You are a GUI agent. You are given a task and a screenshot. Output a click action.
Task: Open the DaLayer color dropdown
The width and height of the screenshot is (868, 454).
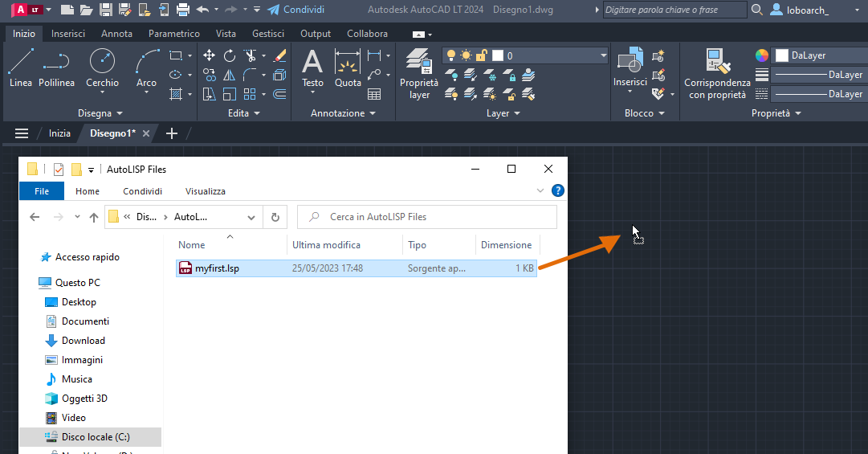(820, 55)
